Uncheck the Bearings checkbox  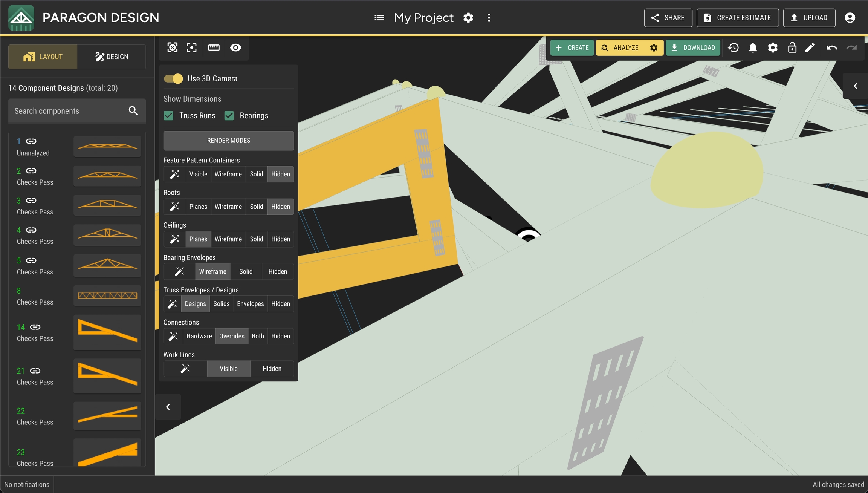coord(229,116)
